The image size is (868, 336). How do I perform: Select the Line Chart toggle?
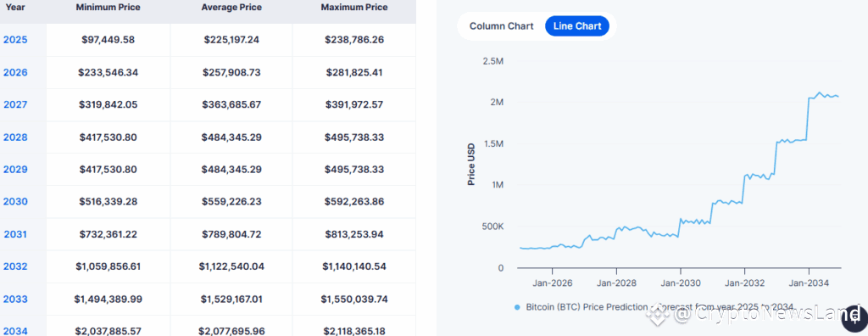pos(576,26)
